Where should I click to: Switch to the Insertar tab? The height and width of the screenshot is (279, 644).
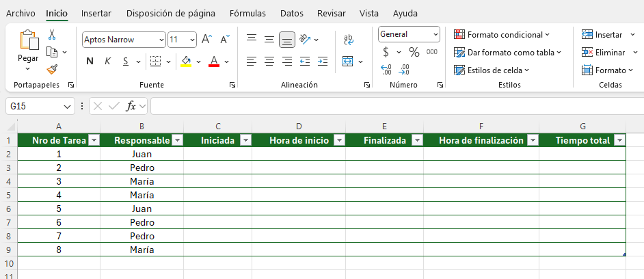click(x=96, y=13)
